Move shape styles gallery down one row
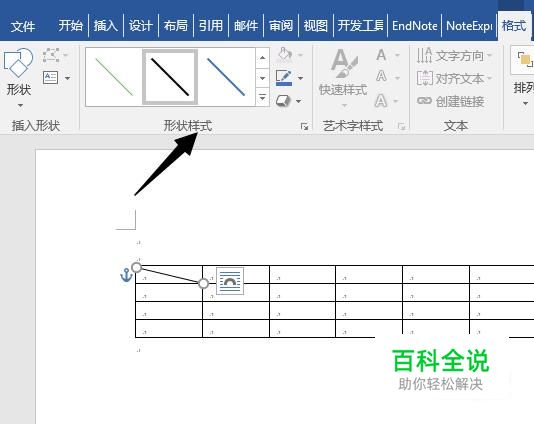This screenshot has width=534, height=424. tap(262, 78)
